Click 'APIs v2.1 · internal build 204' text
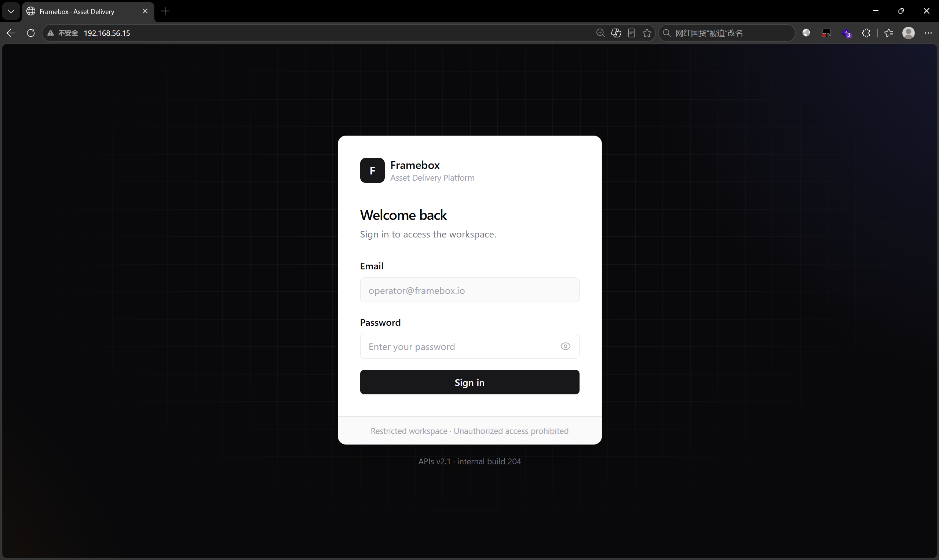 pos(469,461)
